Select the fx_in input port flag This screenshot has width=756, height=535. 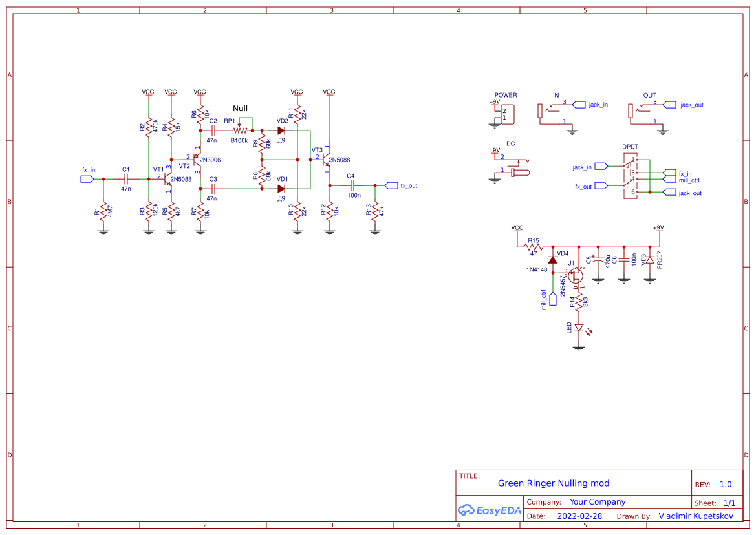pos(86,179)
